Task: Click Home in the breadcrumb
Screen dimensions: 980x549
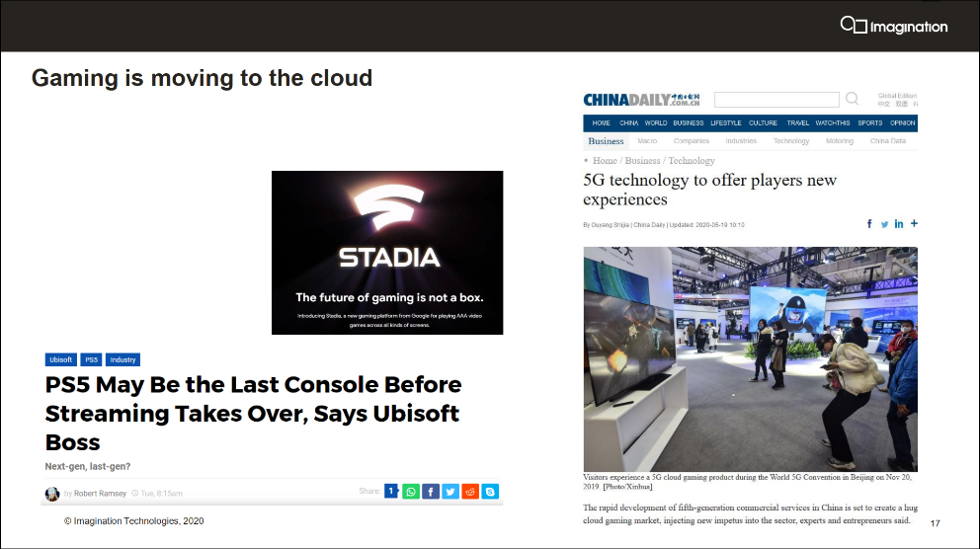Action: tap(605, 161)
